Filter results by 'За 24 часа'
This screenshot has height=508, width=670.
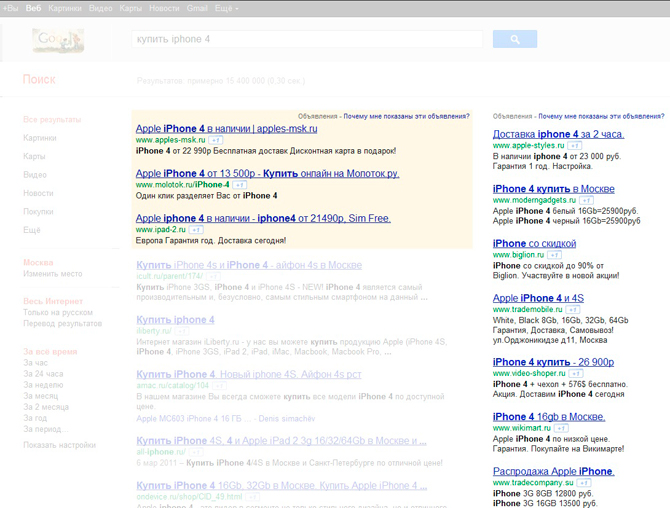[x=41, y=373]
